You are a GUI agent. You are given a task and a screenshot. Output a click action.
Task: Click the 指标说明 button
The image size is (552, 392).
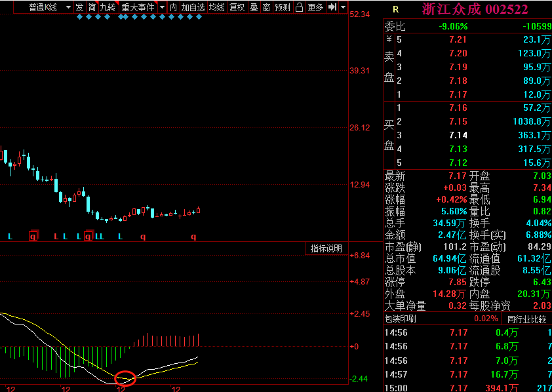(x=326, y=248)
